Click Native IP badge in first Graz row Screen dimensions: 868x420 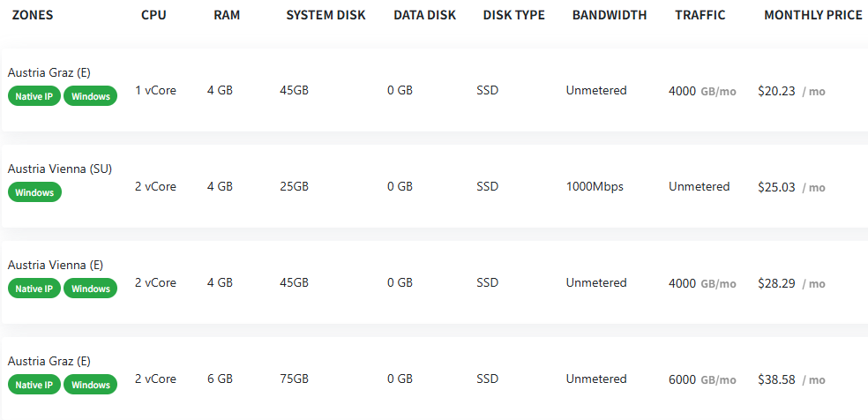[x=34, y=96]
